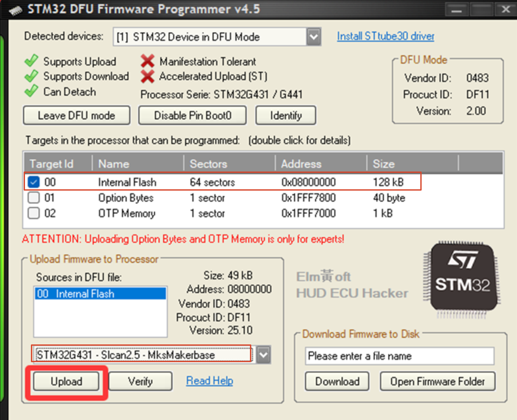The height and width of the screenshot is (420, 517).
Task: Expand the Detected devices dropdown arrow
Action: pyautogui.click(x=314, y=36)
